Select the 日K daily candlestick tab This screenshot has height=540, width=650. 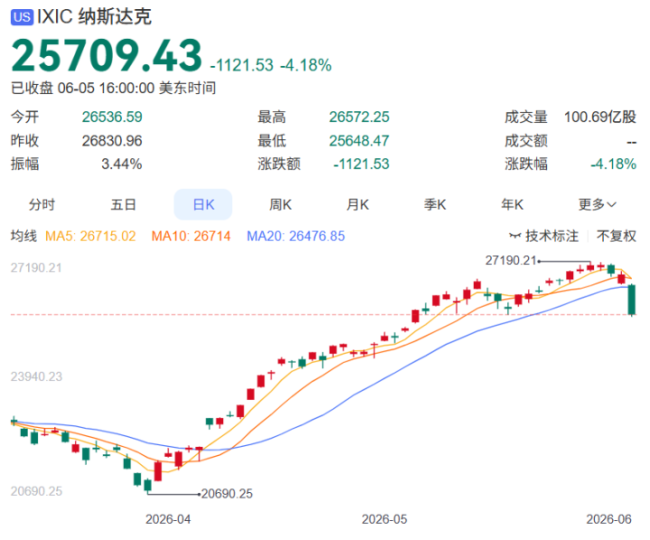pos(203,204)
